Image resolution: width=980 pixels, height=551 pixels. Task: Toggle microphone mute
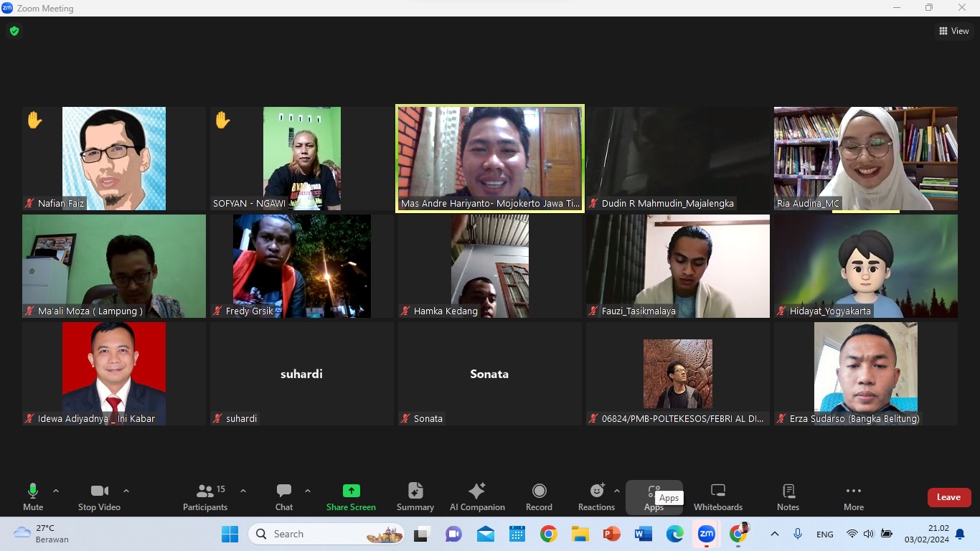click(x=33, y=496)
